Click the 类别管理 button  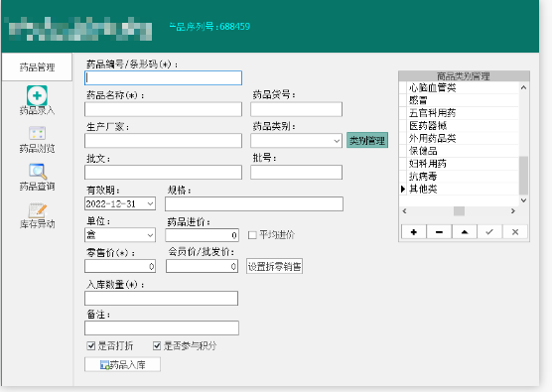click(x=367, y=140)
